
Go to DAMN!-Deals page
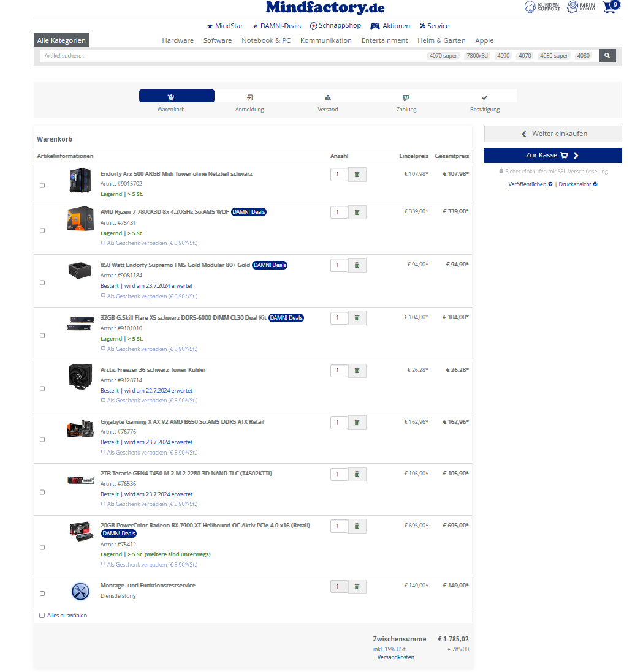click(x=277, y=26)
